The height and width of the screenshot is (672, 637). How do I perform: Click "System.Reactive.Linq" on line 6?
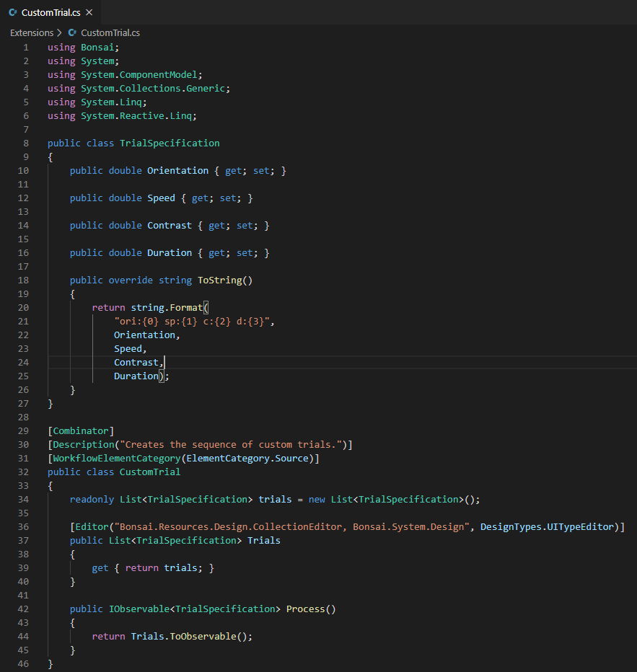click(136, 115)
